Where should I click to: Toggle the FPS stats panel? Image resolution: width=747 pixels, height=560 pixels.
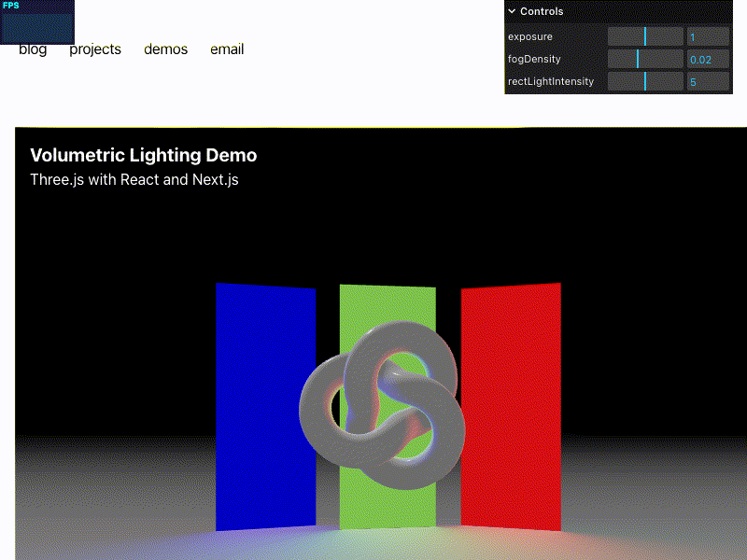coord(37,21)
